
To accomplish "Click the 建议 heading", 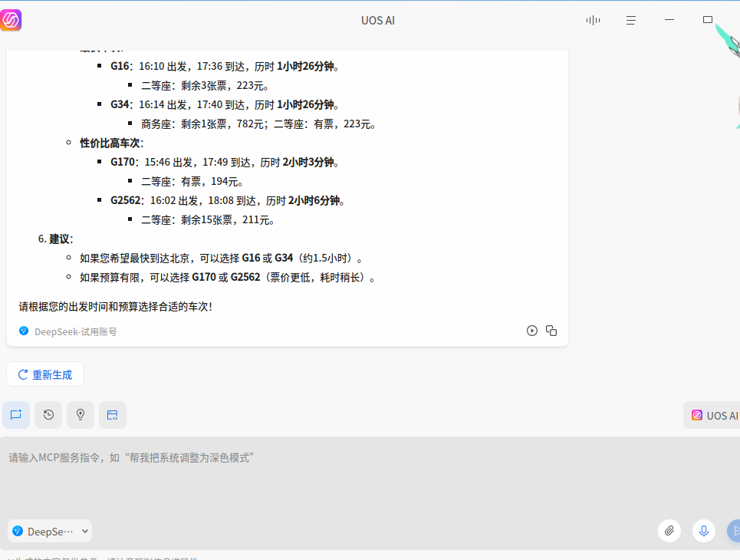I will pyautogui.click(x=61, y=239).
